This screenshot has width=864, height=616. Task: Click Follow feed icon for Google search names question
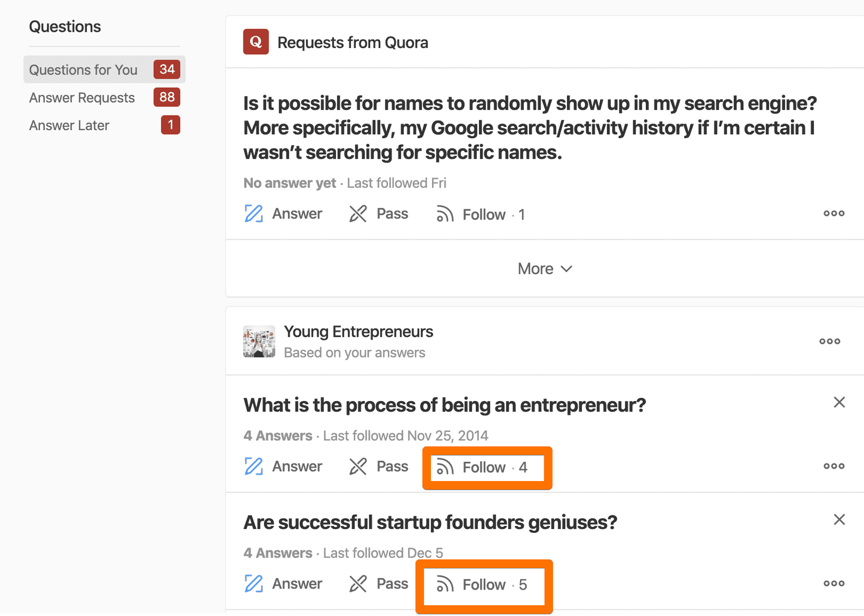(x=445, y=214)
